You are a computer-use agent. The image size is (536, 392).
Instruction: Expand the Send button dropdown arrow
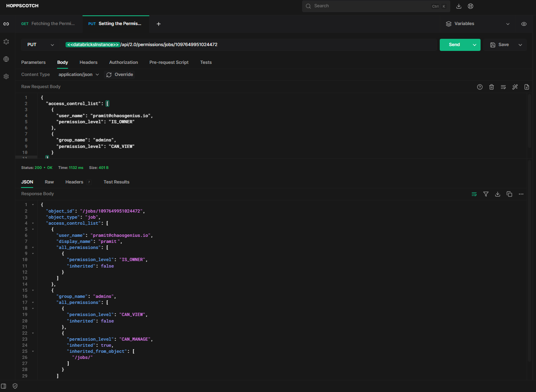(474, 44)
